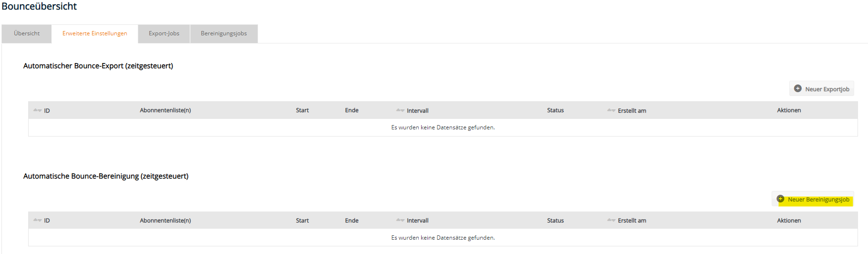This screenshot has width=868, height=254.
Task: Click ID sort arrows in Bounce-Bereinigung table
Action: [37, 220]
